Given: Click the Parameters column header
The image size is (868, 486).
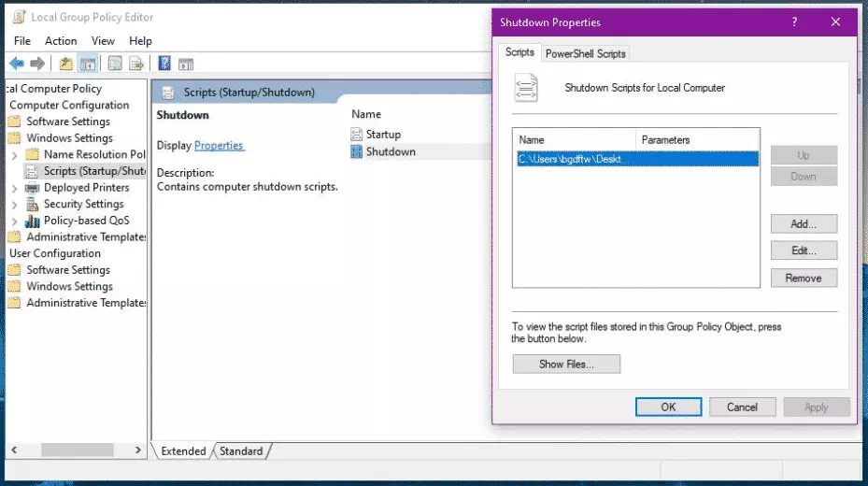Looking at the screenshot, I should 697,140.
